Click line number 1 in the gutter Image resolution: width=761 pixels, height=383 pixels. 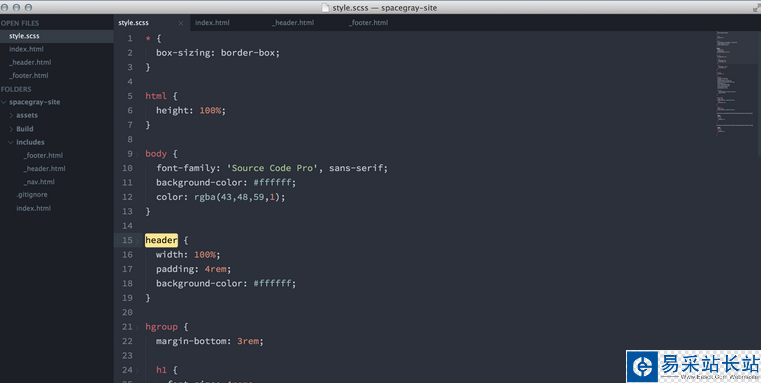tap(130, 38)
